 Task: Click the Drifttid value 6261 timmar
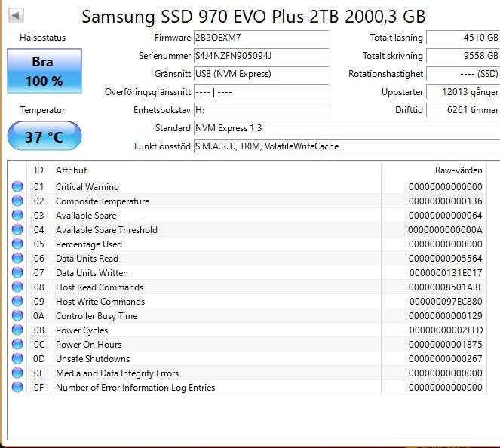463,110
